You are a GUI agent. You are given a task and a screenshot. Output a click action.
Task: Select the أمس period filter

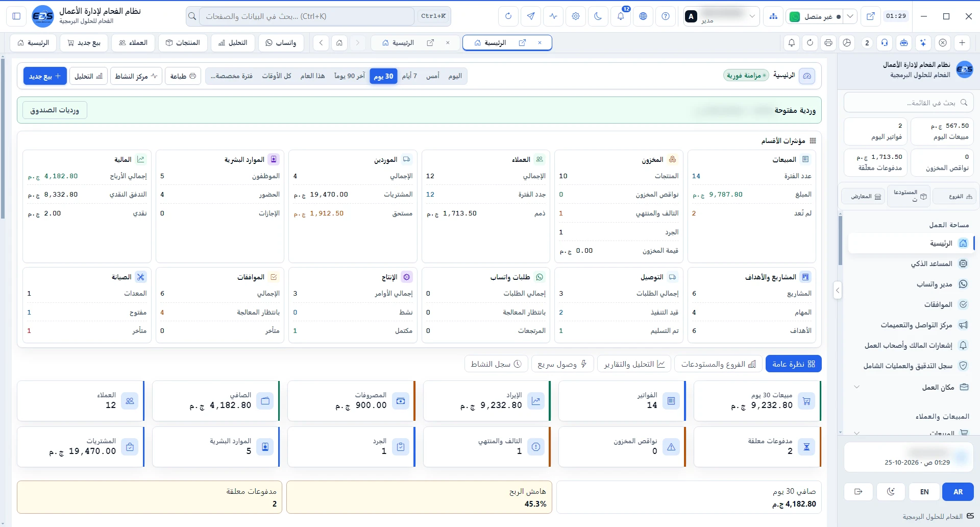[x=433, y=76]
